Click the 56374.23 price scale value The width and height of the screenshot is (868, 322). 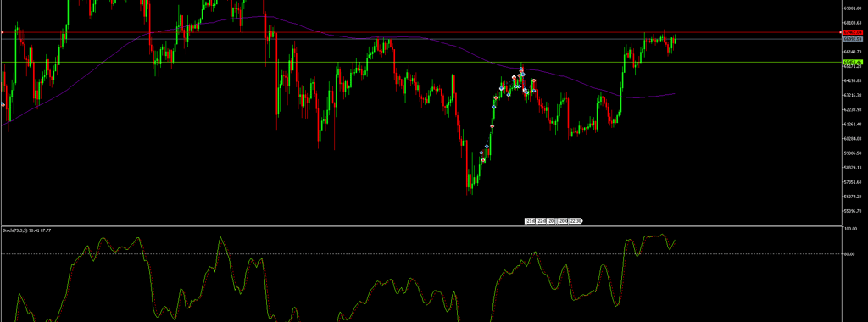[853, 197]
